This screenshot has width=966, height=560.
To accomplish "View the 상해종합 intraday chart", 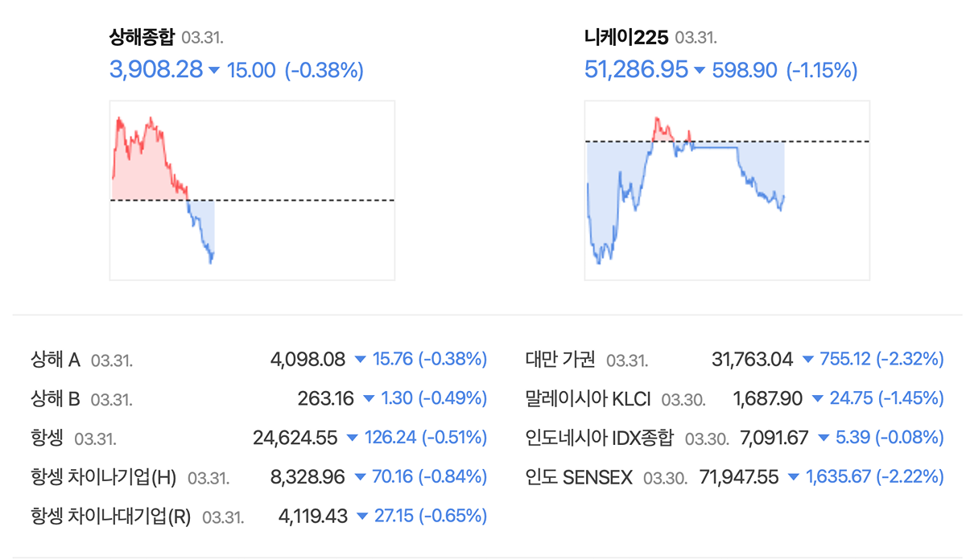I will point(252,190).
